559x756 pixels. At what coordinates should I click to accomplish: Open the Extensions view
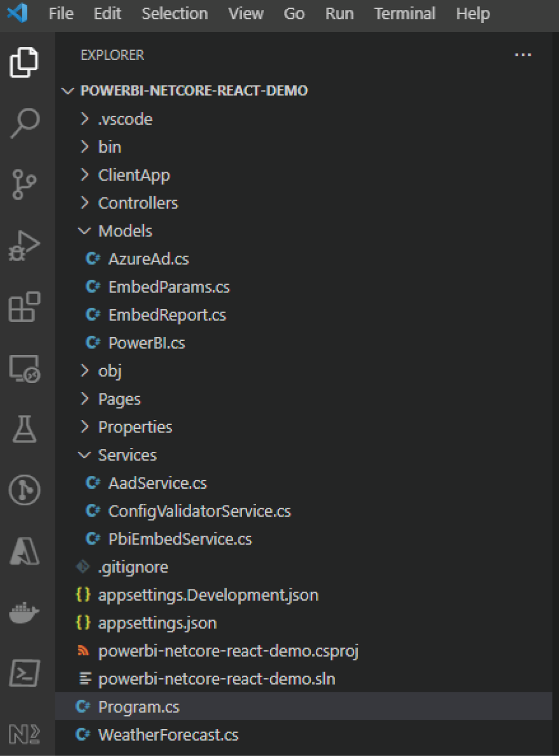(25, 307)
